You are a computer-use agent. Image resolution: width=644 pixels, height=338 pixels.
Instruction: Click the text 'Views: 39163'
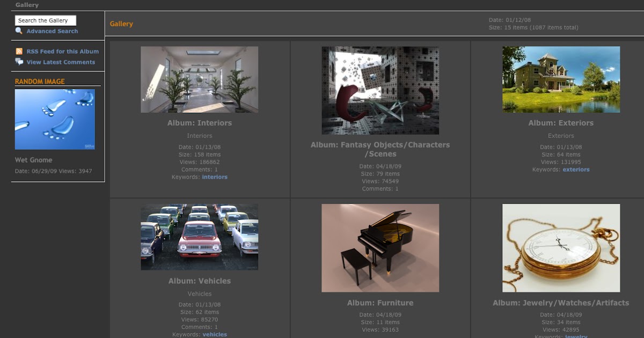pyautogui.click(x=380, y=330)
